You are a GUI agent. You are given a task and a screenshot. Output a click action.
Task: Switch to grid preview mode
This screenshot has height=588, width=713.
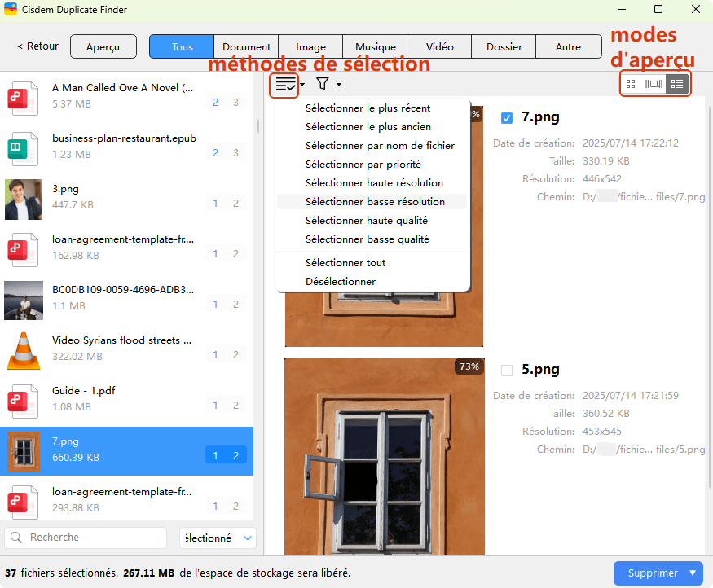tap(632, 83)
